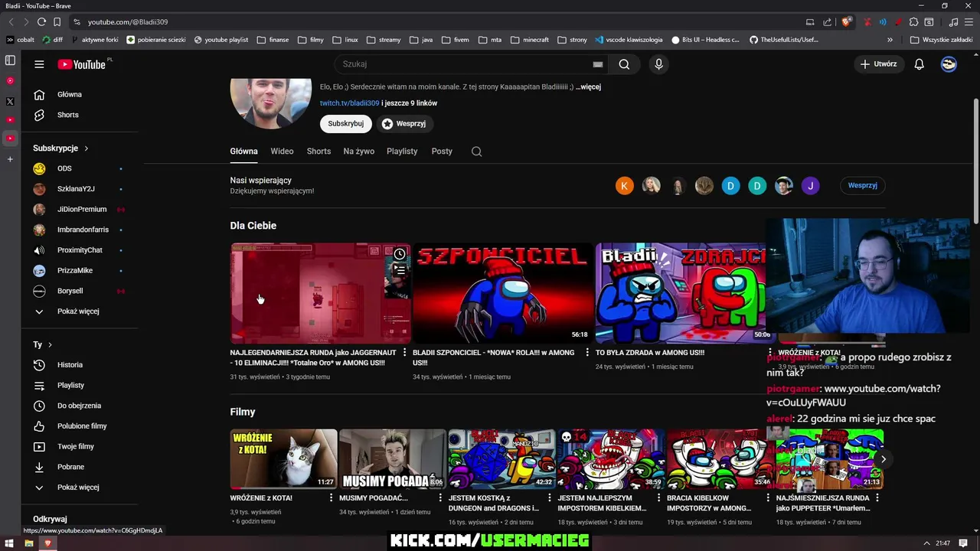
Task: Advance the Filmy carousel with next arrow
Action: tap(883, 459)
